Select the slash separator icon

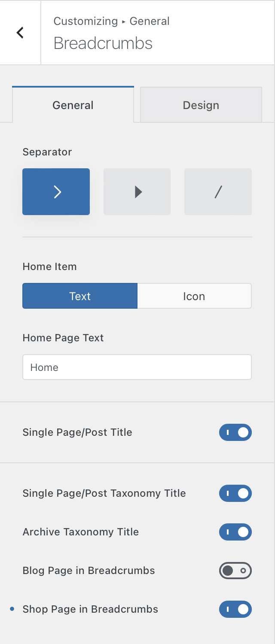[x=218, y=191]
